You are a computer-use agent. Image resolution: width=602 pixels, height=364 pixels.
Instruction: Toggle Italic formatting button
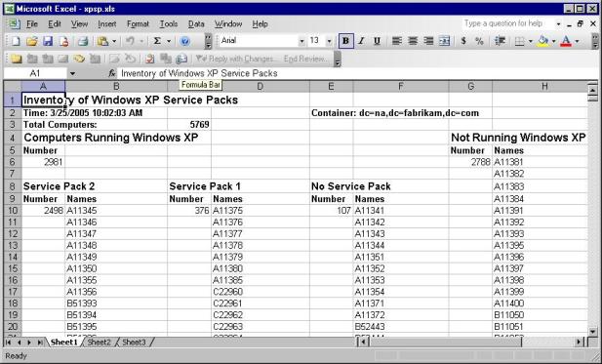[x=361, y=41]
